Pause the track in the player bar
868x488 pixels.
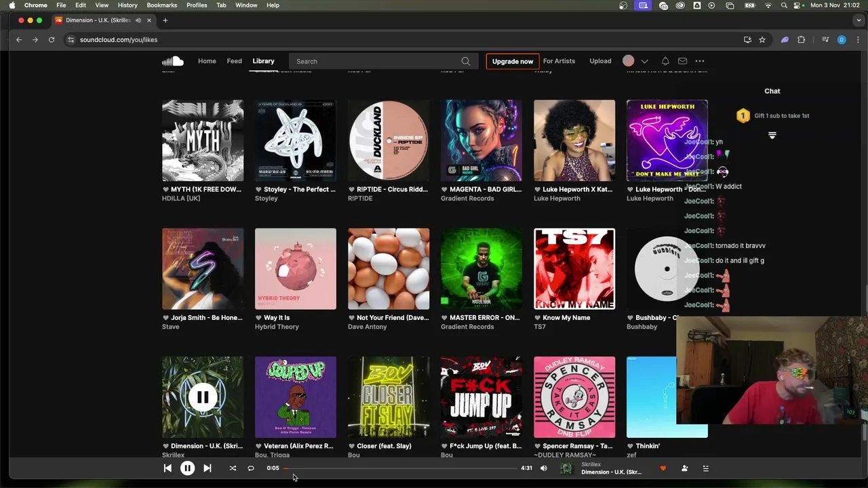click(187, 468)
